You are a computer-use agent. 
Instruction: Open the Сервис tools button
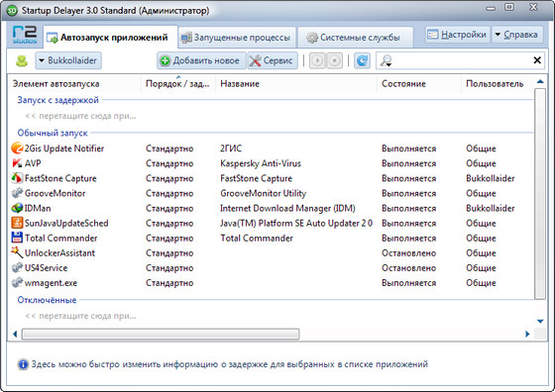[x=272, y=60]
